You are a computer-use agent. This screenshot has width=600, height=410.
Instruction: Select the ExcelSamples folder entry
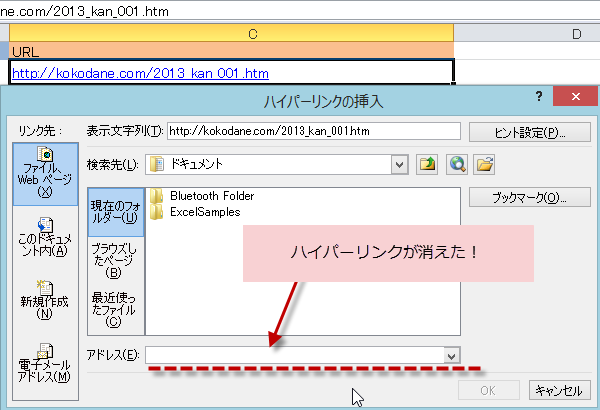[x=195, y=212]
